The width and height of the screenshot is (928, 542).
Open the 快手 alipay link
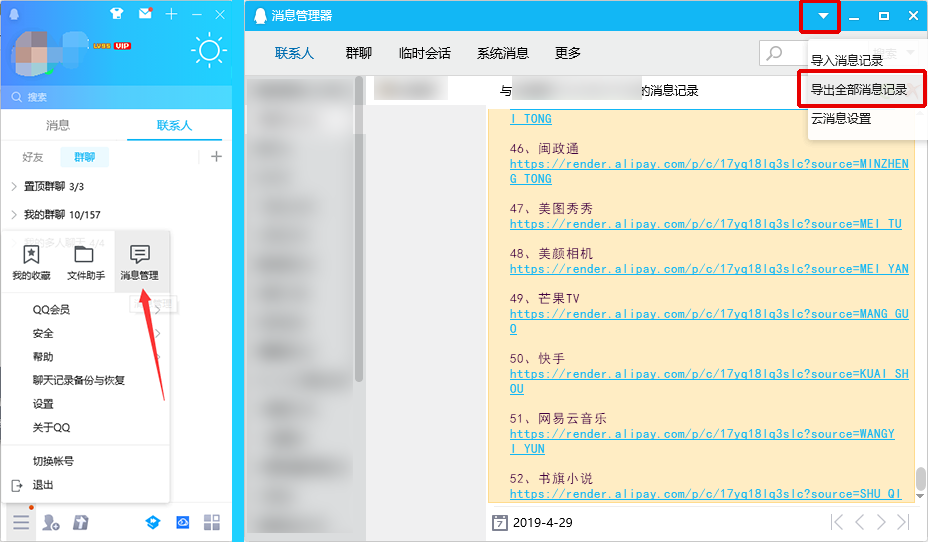coord(709,381)
